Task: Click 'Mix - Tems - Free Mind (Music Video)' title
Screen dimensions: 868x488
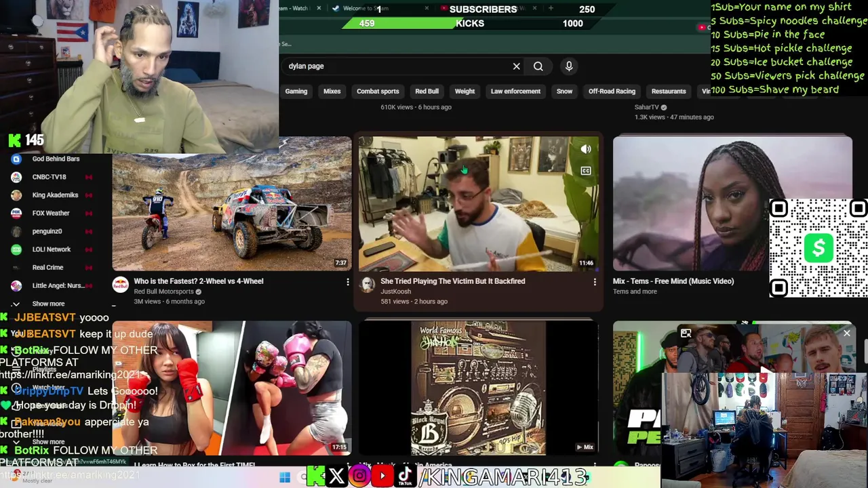Action: [x=673, y=281]
